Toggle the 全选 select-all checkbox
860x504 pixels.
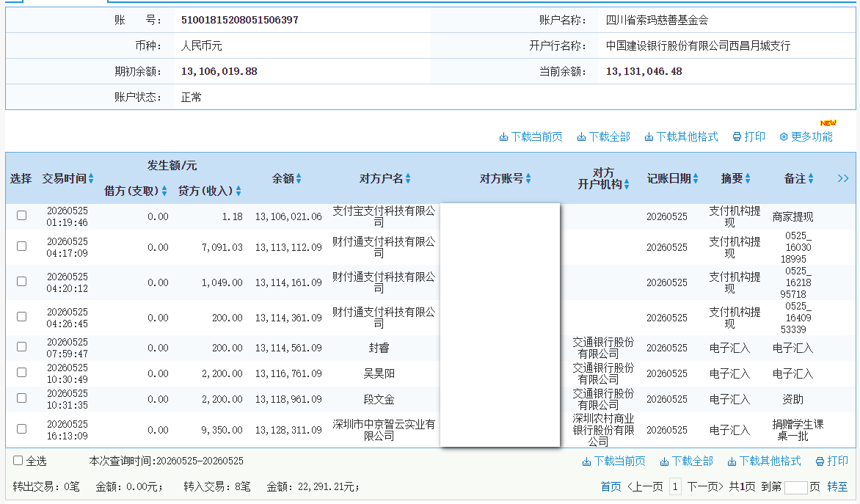[18, 461]
